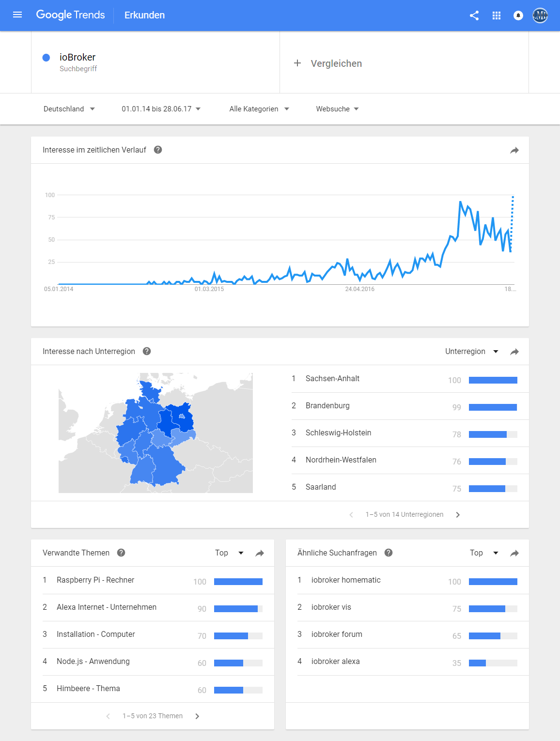Share the Ähnliche Suchanfragen card
This screenshot has height=741, width=560.
point(514,553)
